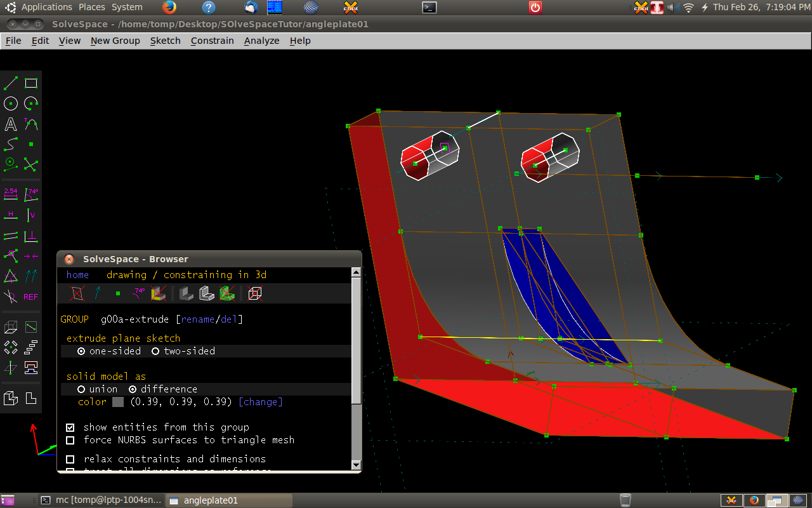Screen dimensions: 812x508
Task: Uncheck show entities from this group
Action: point(70,427)
